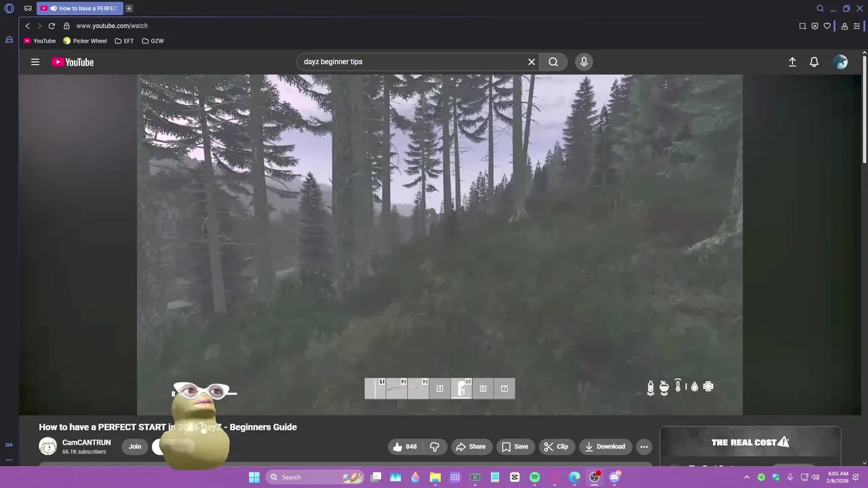Open the YouTube guide hamburger menu
This screenshot has height=488, width=868.
35,62
